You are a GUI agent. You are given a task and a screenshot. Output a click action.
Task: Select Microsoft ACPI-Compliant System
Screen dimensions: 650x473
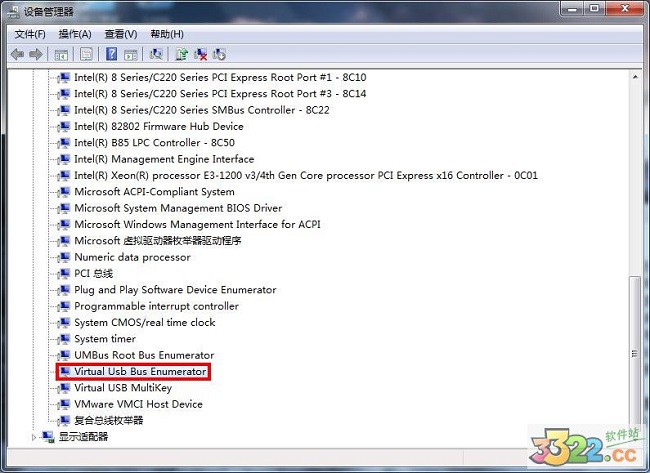click(154, 192)
